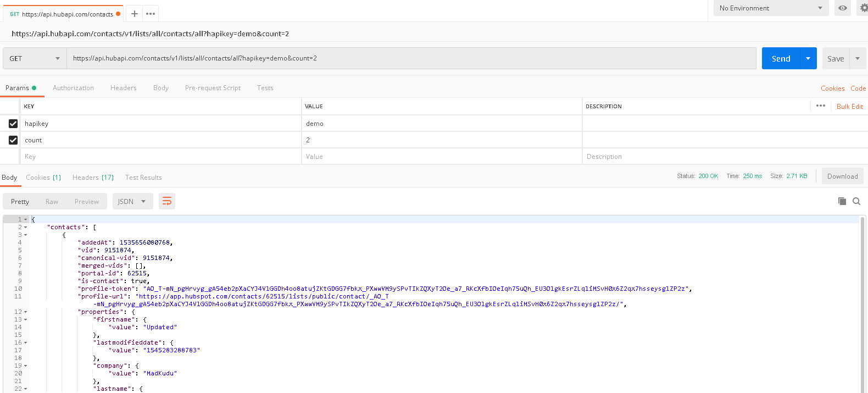
Task: Click the "Updated" firstname value
Action: pyautogui.click(x=160, y=327)
